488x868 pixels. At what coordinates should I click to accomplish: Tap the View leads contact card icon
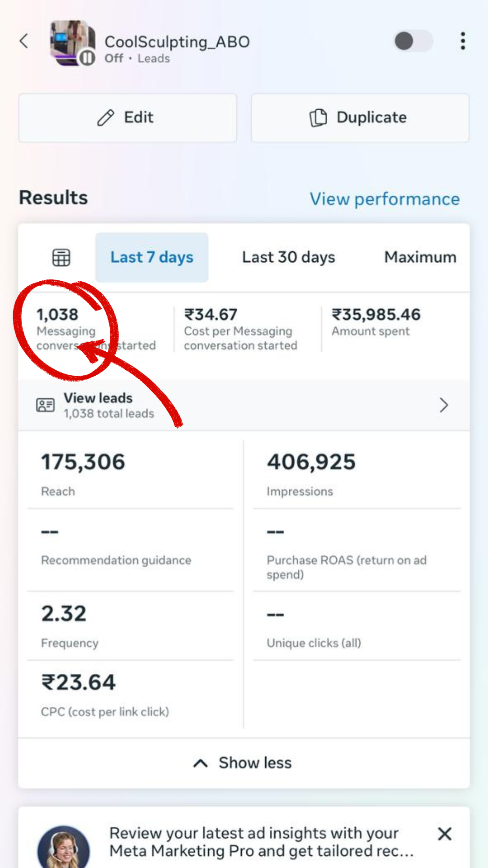(x=45, y=405)
